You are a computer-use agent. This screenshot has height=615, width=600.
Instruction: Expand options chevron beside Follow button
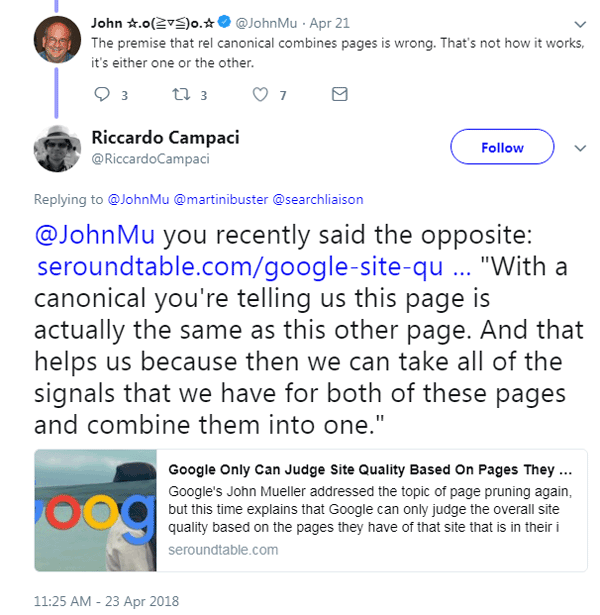tap(580, 148)
